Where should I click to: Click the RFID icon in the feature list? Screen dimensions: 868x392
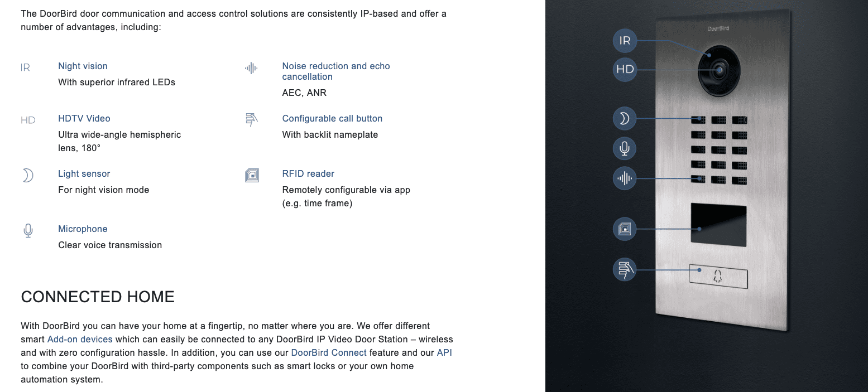coord(252,176)
